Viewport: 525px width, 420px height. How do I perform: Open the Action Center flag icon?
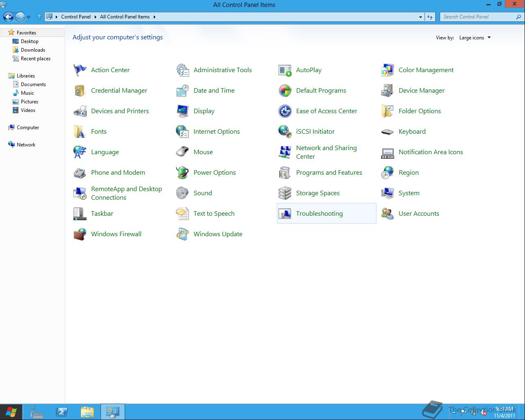click(x=80, y=70)
